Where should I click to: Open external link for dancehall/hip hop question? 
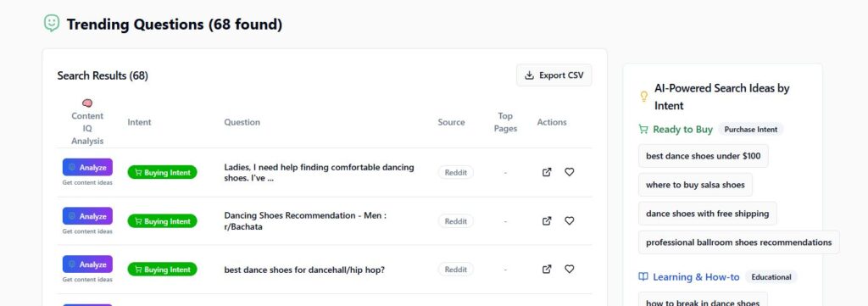547,269
